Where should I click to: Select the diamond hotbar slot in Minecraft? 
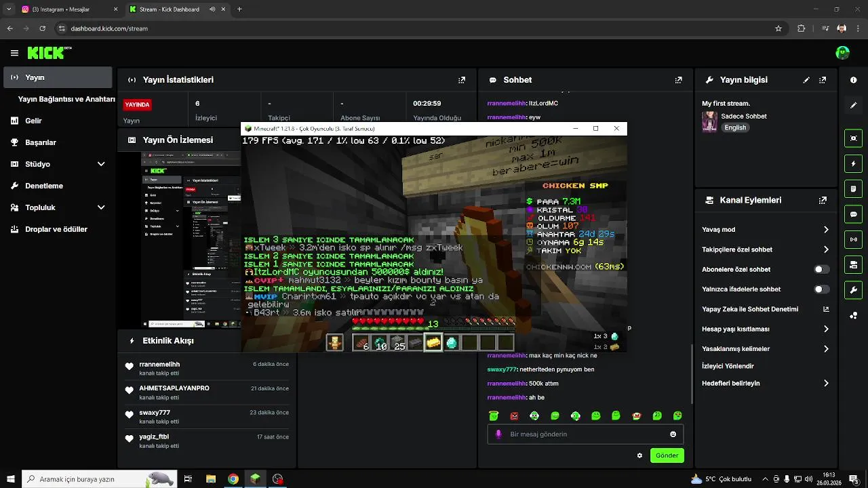451,342
